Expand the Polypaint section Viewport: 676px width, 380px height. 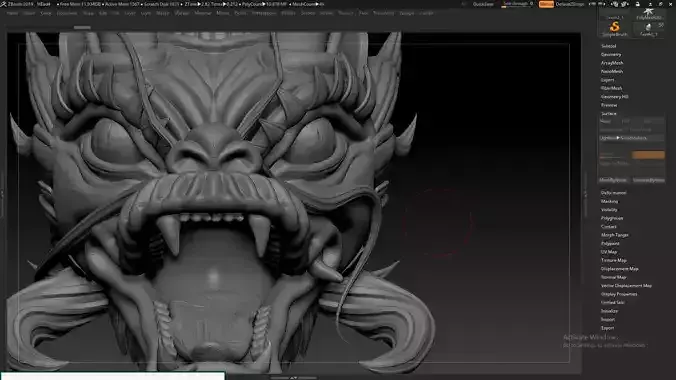(x=610, y=244)
